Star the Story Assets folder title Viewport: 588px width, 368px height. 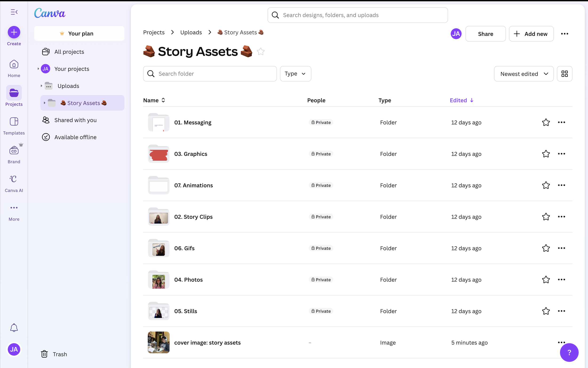(x=261, y=52)
